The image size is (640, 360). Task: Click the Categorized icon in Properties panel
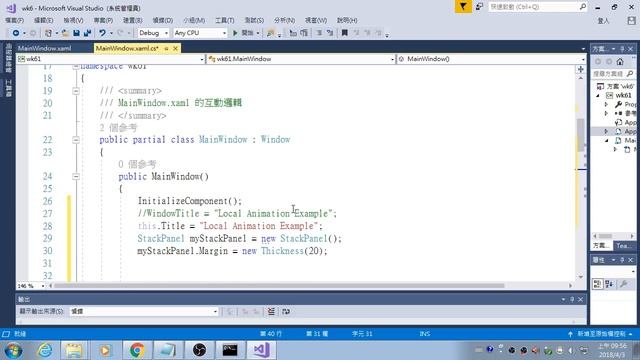(x=597, y=284)
